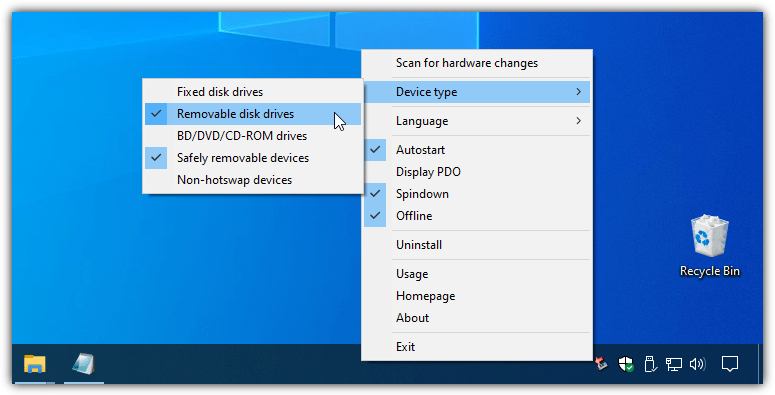The width and height of the screenshot is (775, 395).
Task: Select Uninstall from the context menu
Action: pos(477,245)
